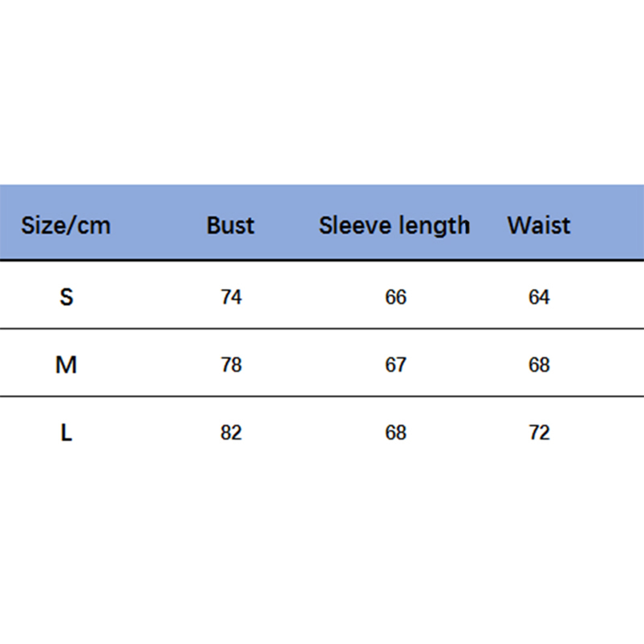Click the divider line between M and L rows
Screen dimensions: 644x644
tap(322, 396)
